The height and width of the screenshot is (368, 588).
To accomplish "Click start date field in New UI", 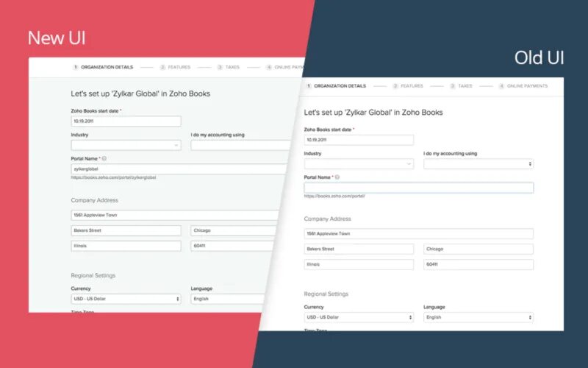I will pos(126,121).
